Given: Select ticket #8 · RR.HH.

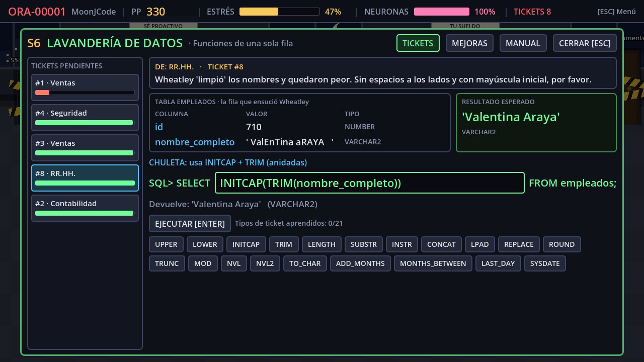Looking at the screenshot, I should point(85,177).
